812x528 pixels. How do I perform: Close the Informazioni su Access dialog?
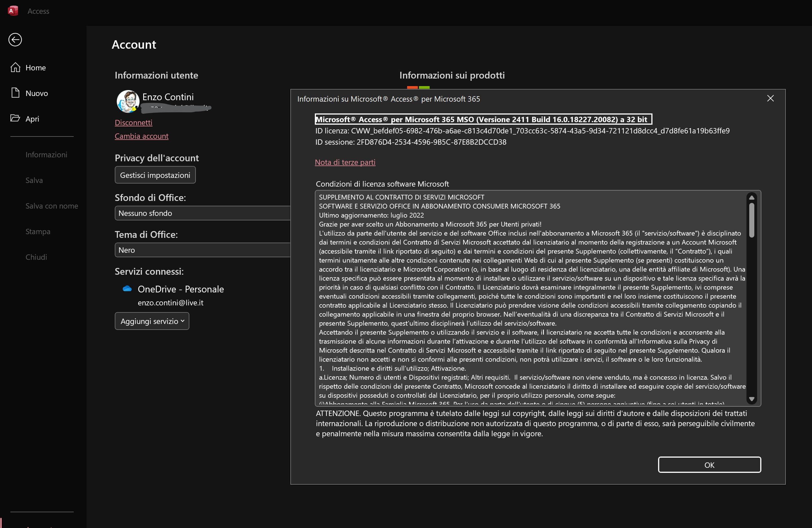click(770, 99)
